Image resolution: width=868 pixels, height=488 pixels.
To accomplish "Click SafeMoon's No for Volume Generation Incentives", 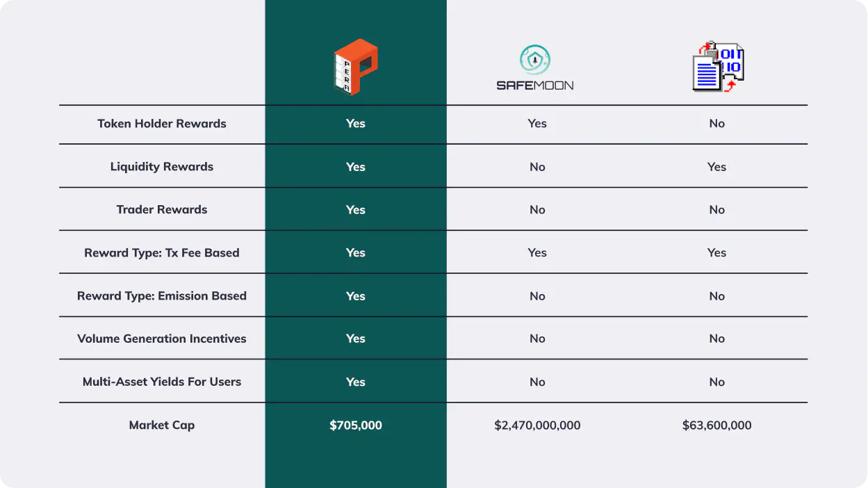I will (x=537, y=339).
